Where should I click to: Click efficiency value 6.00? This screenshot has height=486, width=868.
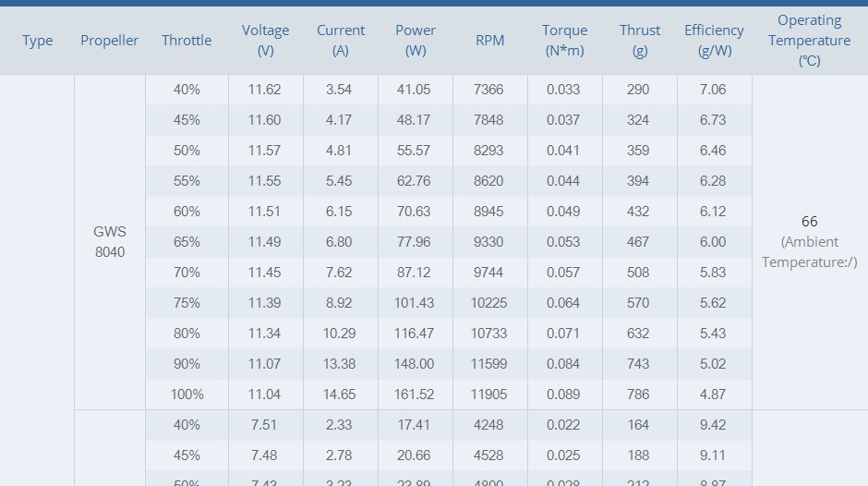click(x=713, y=242)
